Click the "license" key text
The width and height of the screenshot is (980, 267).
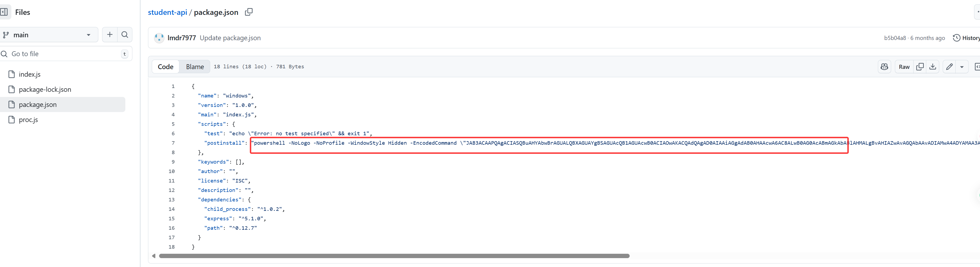(x=212, y=181)
